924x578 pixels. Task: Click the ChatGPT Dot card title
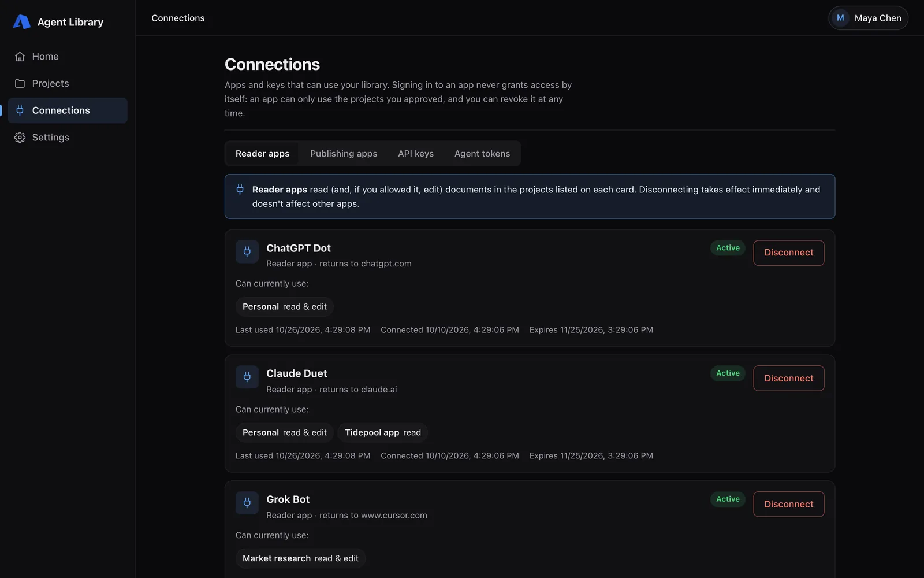coord(299,248)
